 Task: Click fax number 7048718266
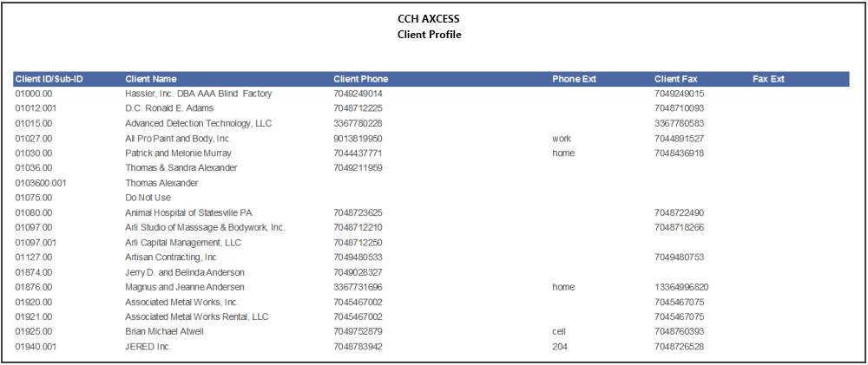679,227
